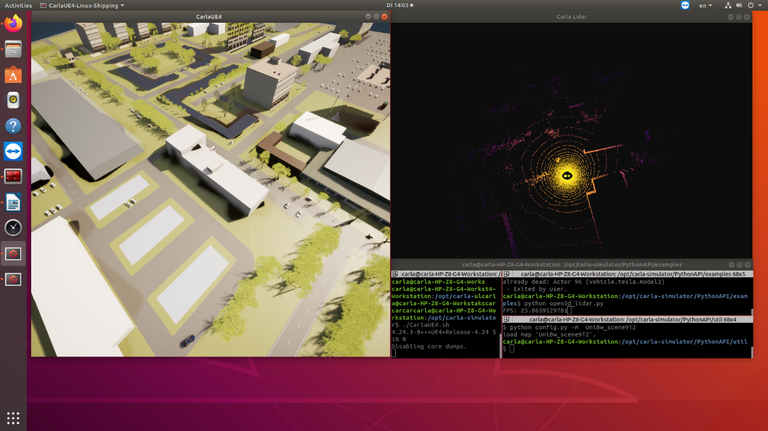
Task: Open the text editor dock icon
Action: click(13, 203)
